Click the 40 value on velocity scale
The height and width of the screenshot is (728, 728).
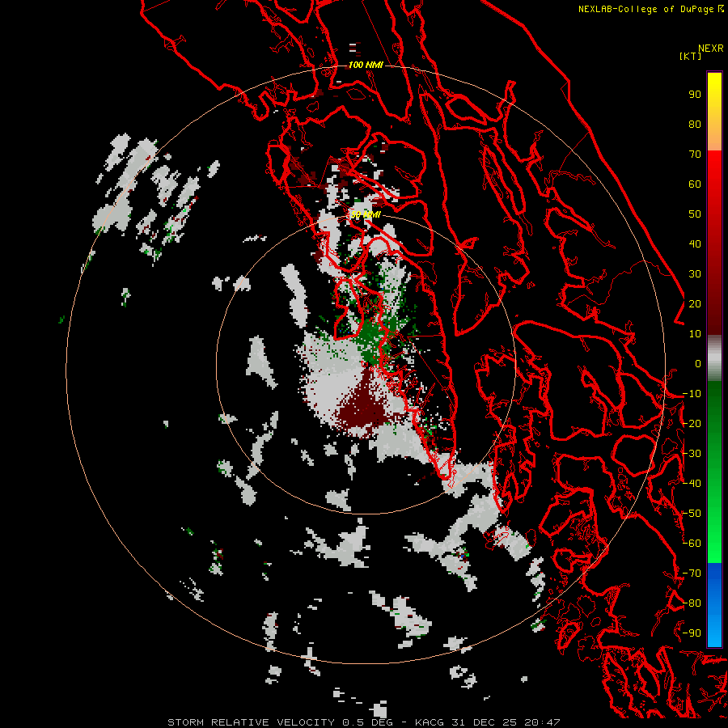tap(695, 244)
